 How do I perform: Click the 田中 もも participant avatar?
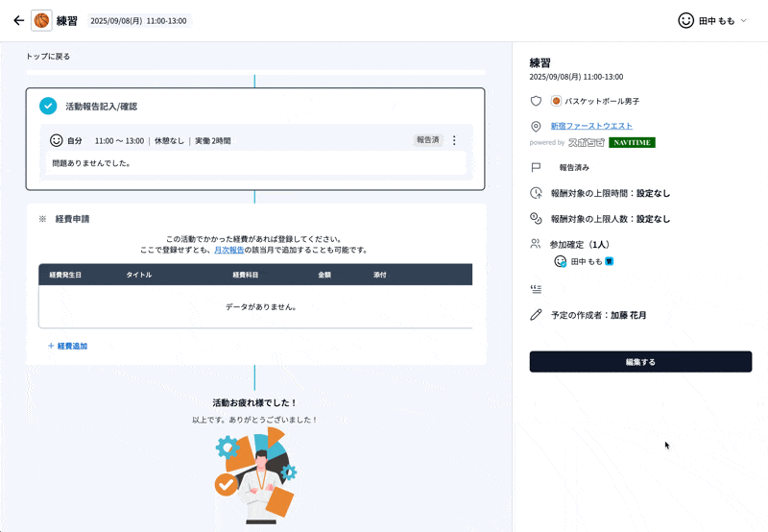(x=561, y=261)
